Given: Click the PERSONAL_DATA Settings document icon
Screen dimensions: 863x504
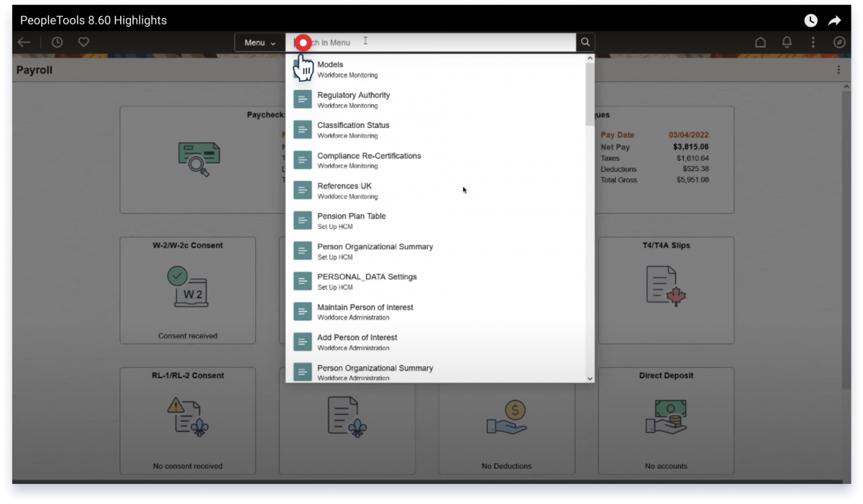Looking at the screenshot, I should click(x=303, y=281).
